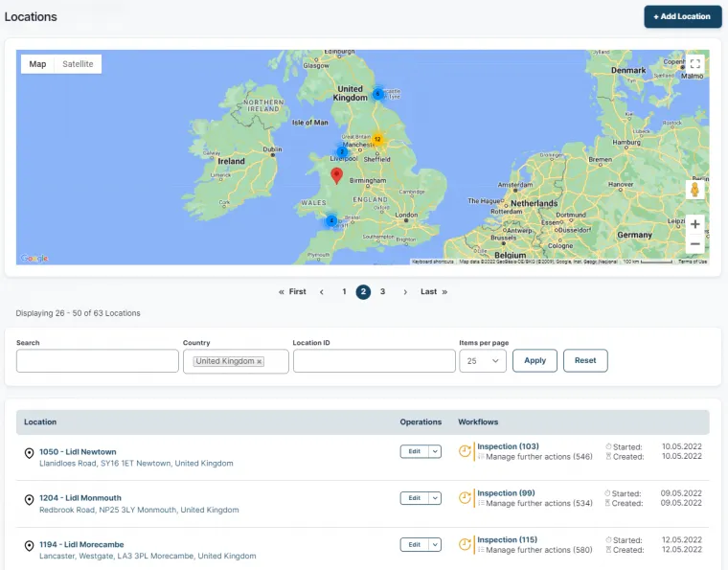The height and width of the screenshot is (570, 728).
Task: Click the Location column header
Action: [x=40, y=422]
